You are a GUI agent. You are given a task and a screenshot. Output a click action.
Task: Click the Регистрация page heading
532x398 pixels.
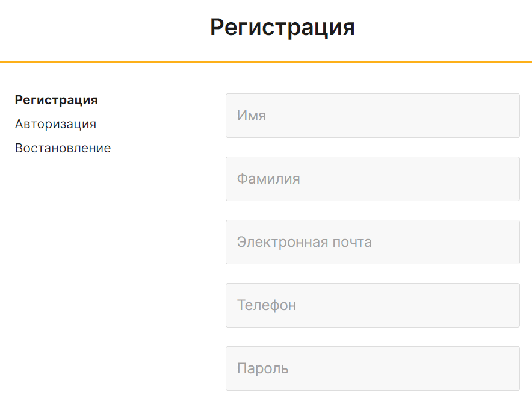[x=282, y=28]
